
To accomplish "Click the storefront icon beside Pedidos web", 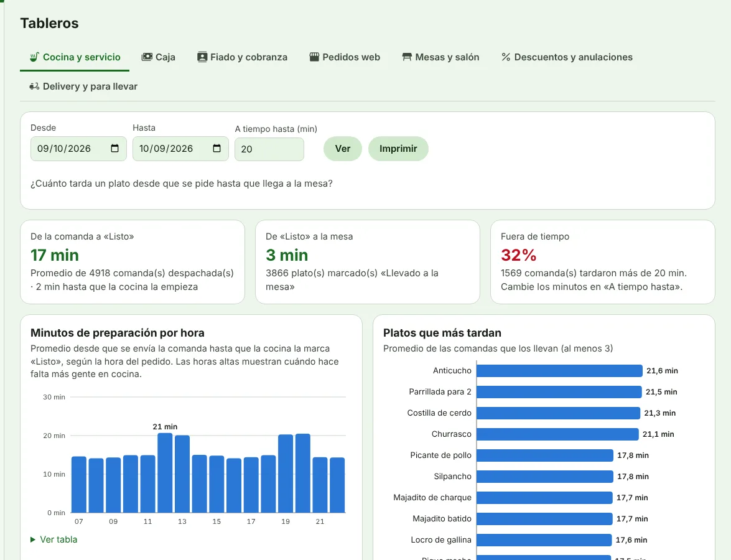I will pos(314,57).
